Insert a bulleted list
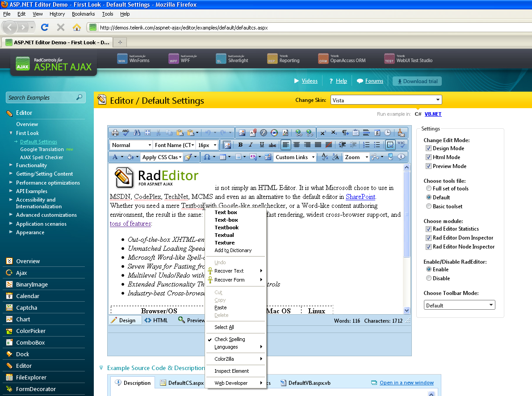Viewport: 532px width, 396px height. point(377,145)
